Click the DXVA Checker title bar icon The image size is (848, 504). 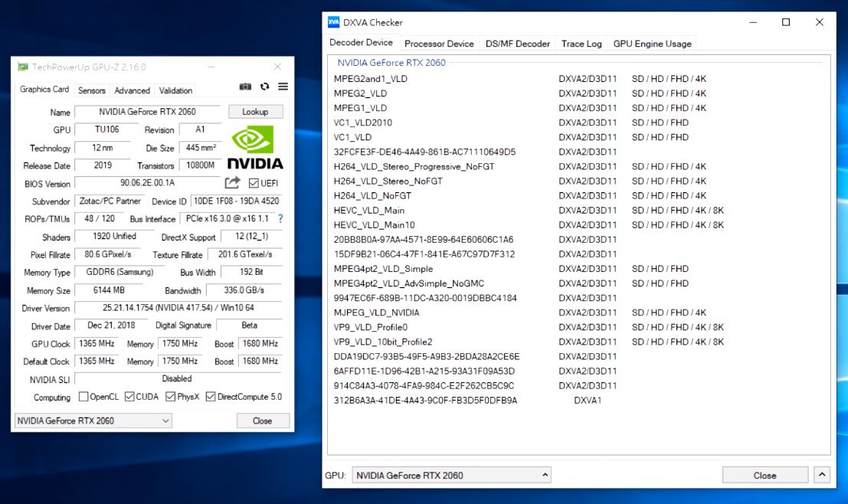[x=333, y=22]
